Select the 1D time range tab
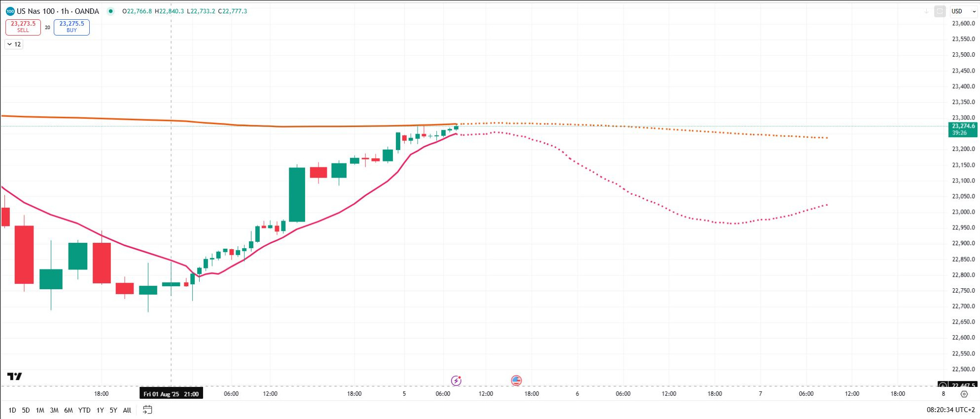The image size is (980, 419). [12, 410]
